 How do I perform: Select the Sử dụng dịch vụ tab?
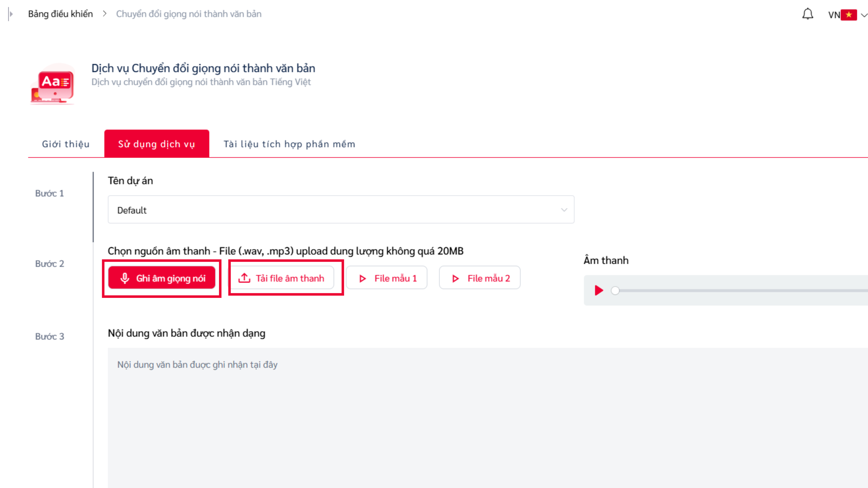tap(157, 144)
